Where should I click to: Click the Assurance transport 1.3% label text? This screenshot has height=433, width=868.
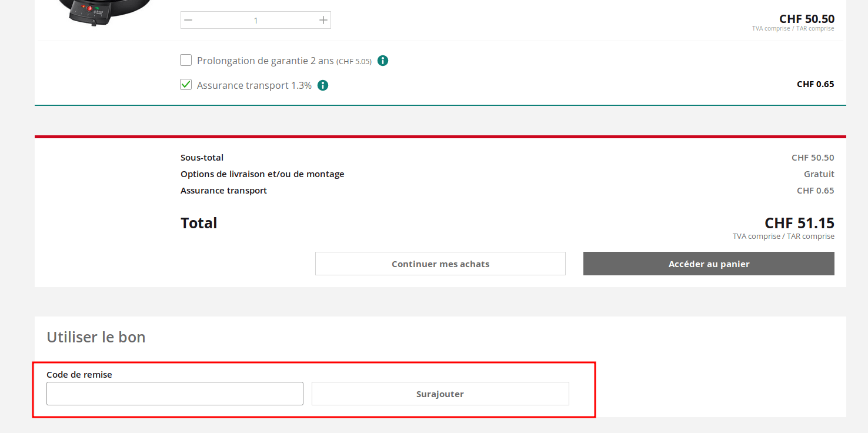pyautogui.click(x=254, y=85)
